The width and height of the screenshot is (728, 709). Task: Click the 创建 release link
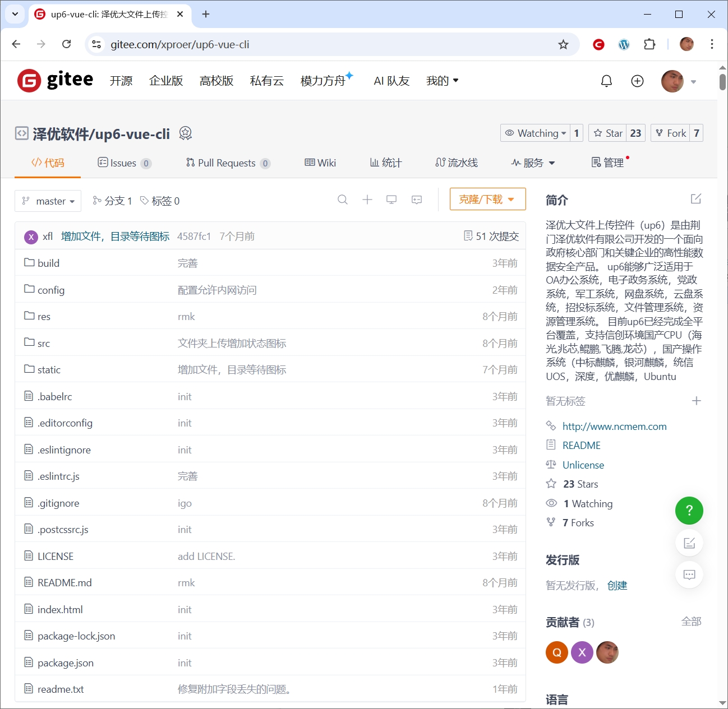click(x=617, y=586)
